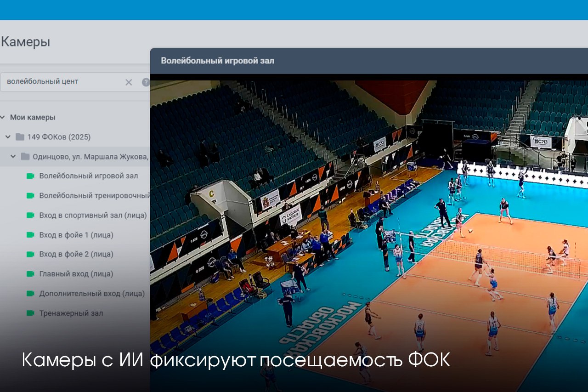Viewport: 588px width, 392px height.
Task: Click the camera icon beside Волейбольный игровой зал
Action: click(31, 176)
